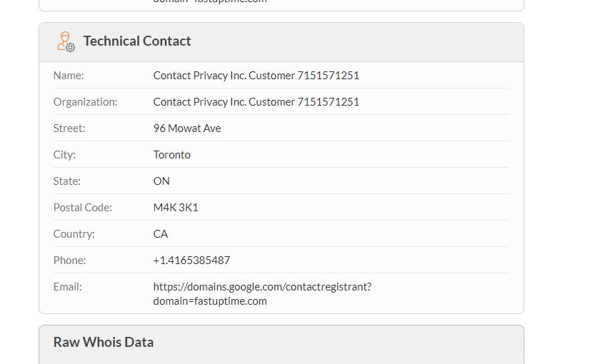Click the country value CA
This screenshot has width=600, height=364.
click(x=160, y=234)
